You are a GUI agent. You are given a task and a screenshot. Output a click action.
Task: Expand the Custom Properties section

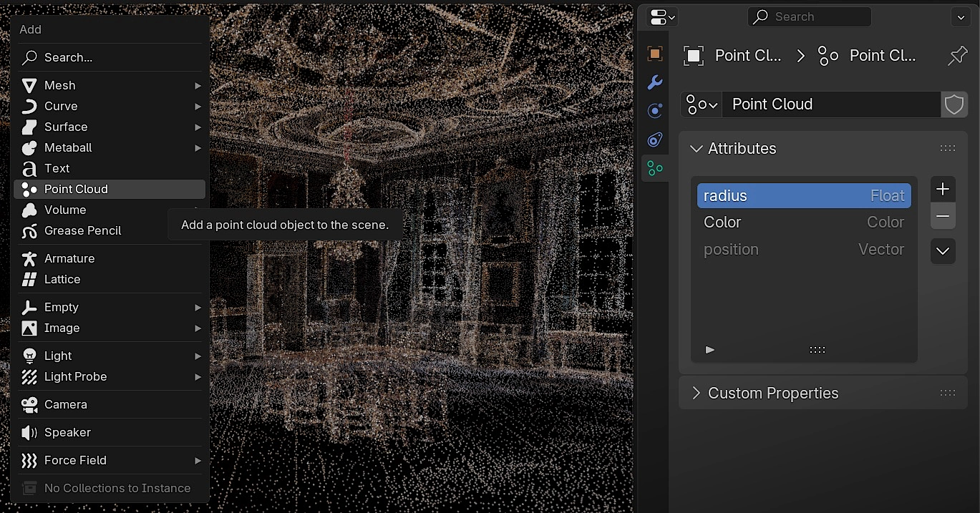(x=773, y=393)
